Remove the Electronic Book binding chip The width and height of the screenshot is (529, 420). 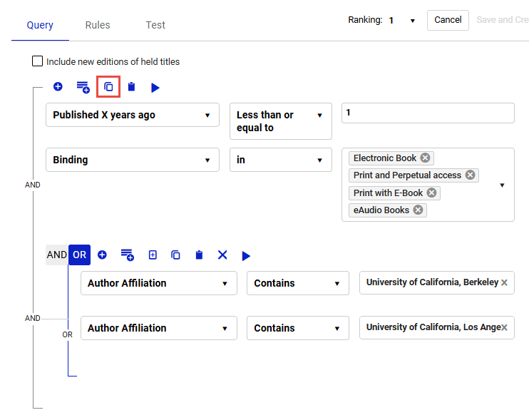[x=425, y=158]
